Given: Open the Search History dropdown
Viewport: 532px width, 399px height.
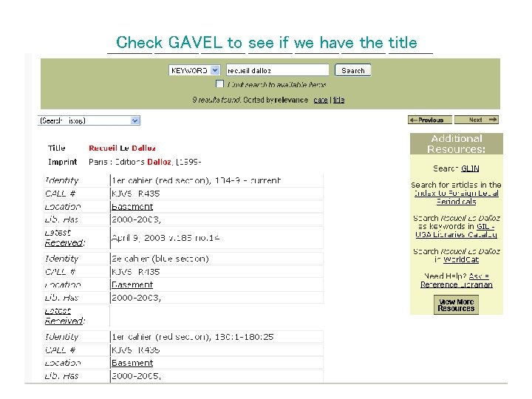Looking at the screenshot, I should 89,120.
